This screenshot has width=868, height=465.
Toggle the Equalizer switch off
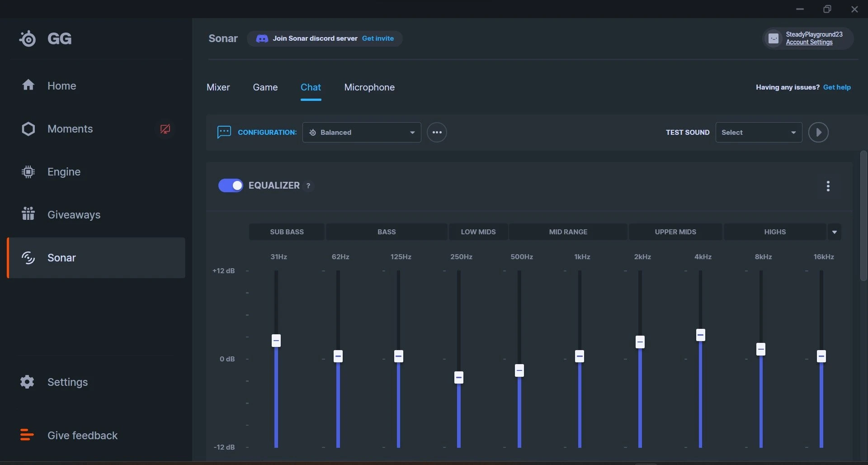pyautogui.click(x=231, y=185)
